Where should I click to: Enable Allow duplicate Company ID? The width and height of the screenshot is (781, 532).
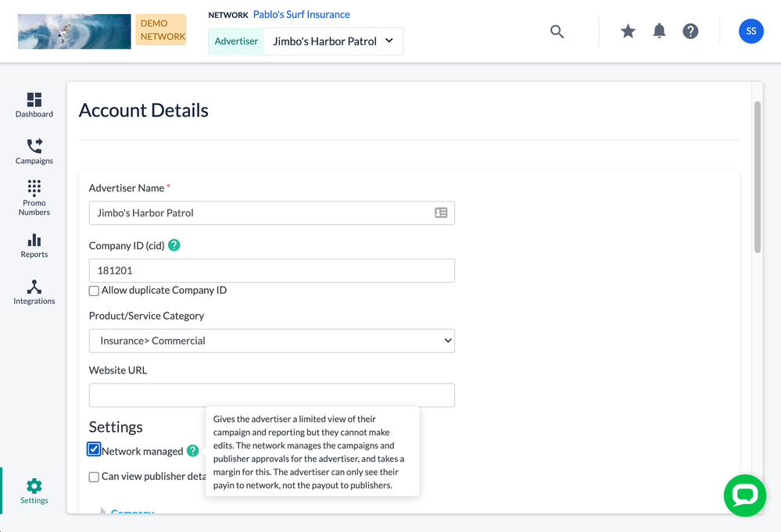[94, 291]
